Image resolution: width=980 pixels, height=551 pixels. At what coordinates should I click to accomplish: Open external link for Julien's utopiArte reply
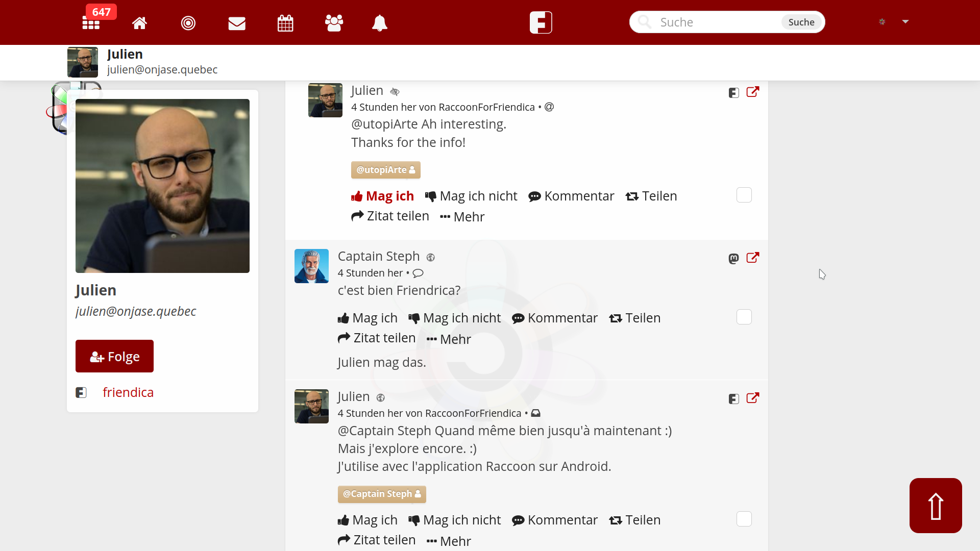(753, 92)
